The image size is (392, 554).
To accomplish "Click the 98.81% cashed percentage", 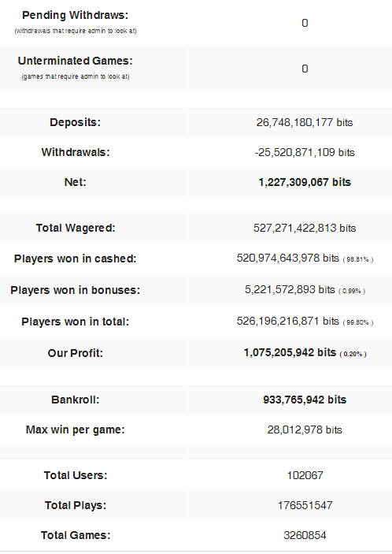I will [358, 259].
